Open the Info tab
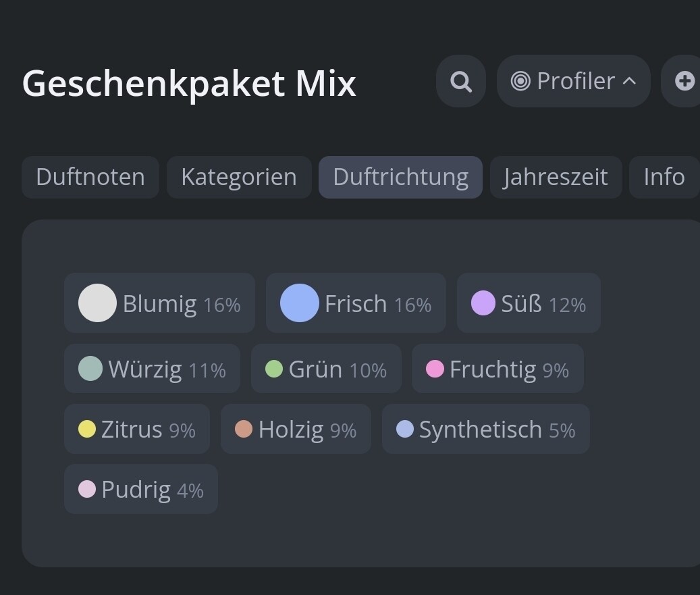The image size is (700, 595). click(x=664, y=177)
